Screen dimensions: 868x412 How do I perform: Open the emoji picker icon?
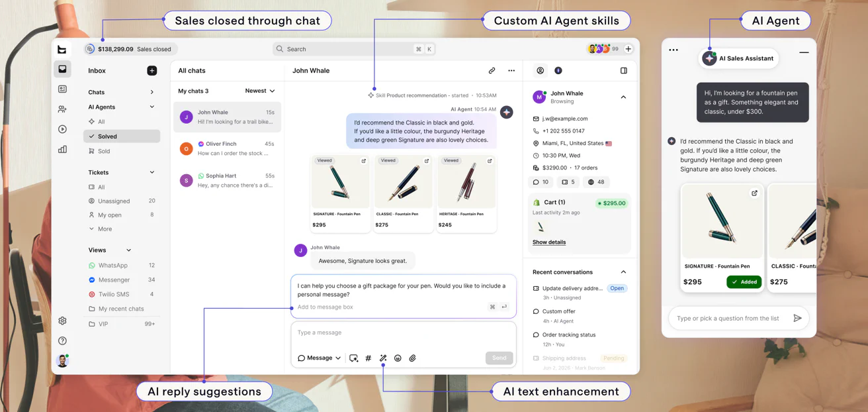tap(398, 358)
